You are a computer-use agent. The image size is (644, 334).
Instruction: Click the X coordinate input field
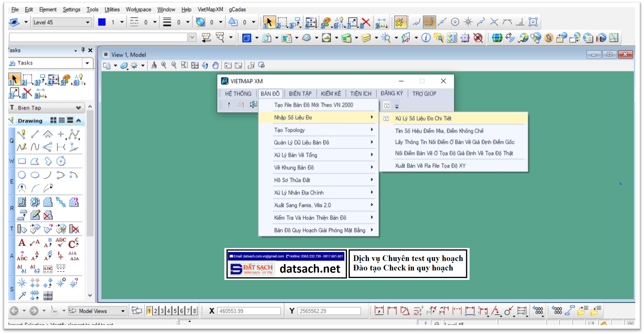click(249, 311)
